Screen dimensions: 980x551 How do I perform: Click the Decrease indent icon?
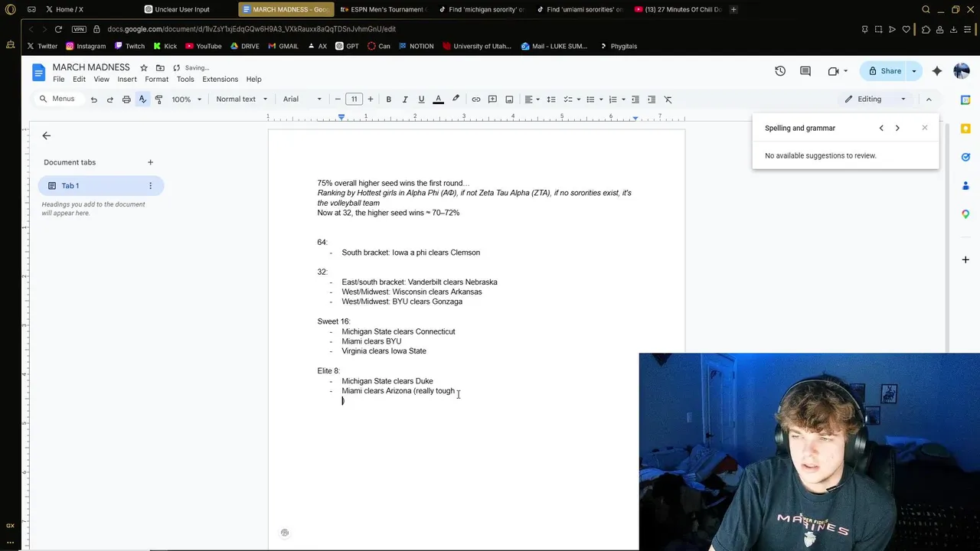point(635,99)
